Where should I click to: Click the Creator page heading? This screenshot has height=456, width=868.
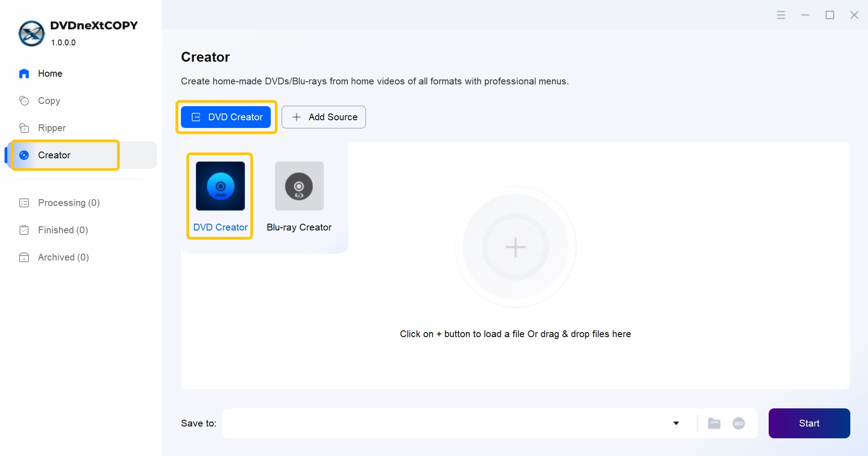[x=205, y=57]
